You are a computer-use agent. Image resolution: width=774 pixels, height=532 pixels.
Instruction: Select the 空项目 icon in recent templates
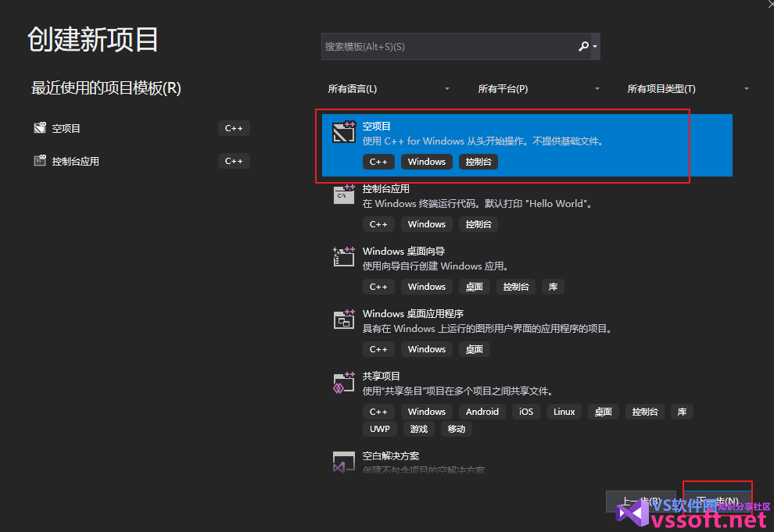[x=40, y=127]
